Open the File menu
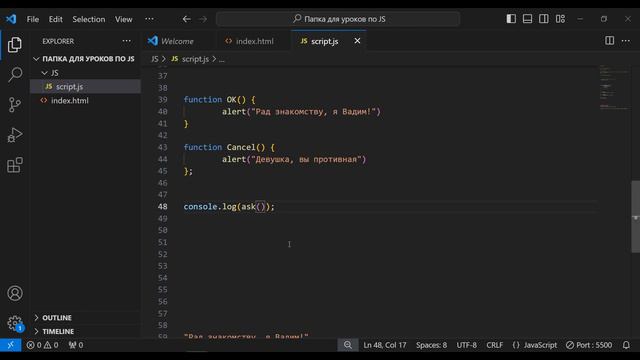This screenshot has width=640, height=360. coord(33,19)
